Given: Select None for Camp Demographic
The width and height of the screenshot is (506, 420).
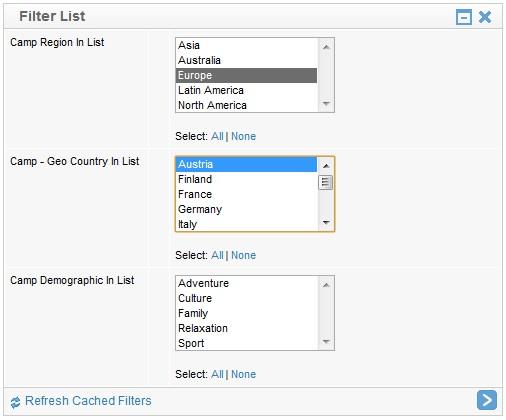Looking at the screenshot, I should pyautogui.click(x=243, y=374).
